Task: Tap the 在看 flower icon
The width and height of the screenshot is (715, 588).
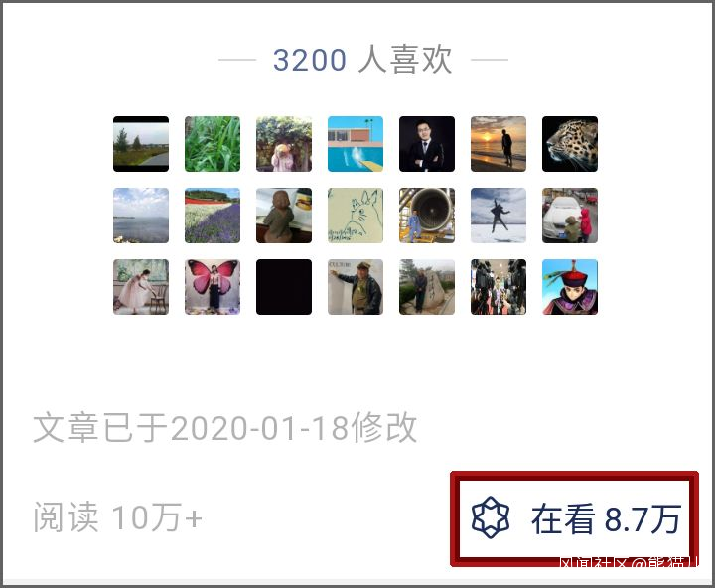Action: pos(491,517)
